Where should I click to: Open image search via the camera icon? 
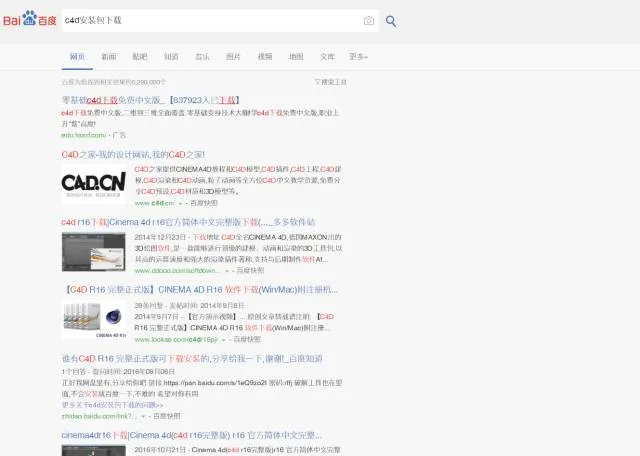[x=369, y=20]
